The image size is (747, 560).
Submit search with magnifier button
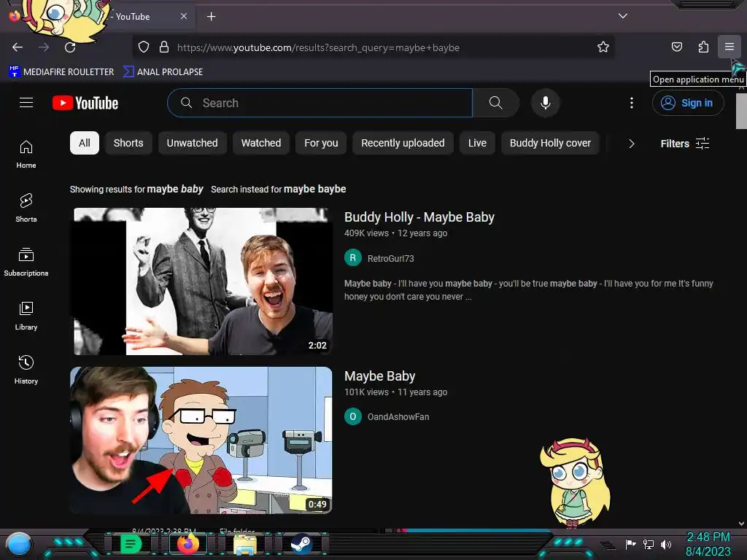pos(495,103)
